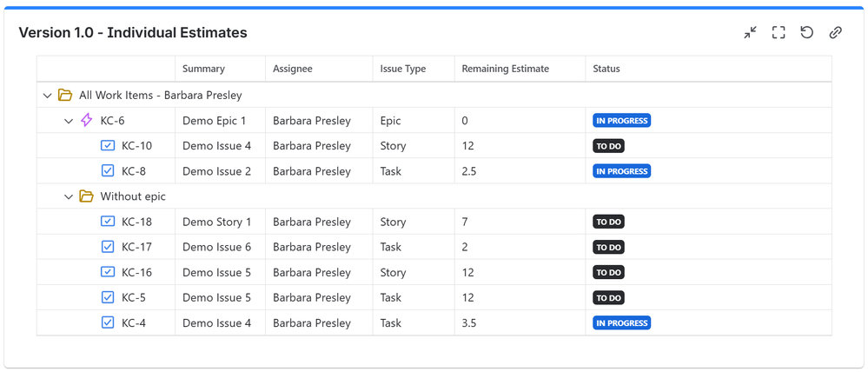Click remaining estimate '7' for KC-18
The width and height of the screenshot is (868, 372).
click(465, 222)
